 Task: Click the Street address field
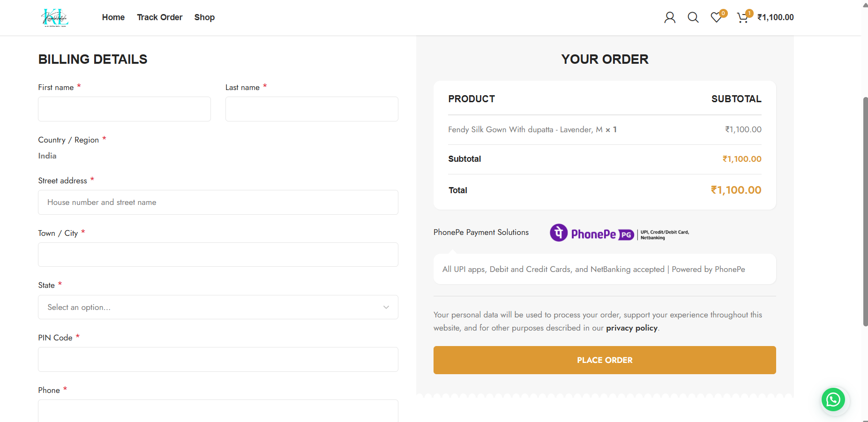coord(218,203)
